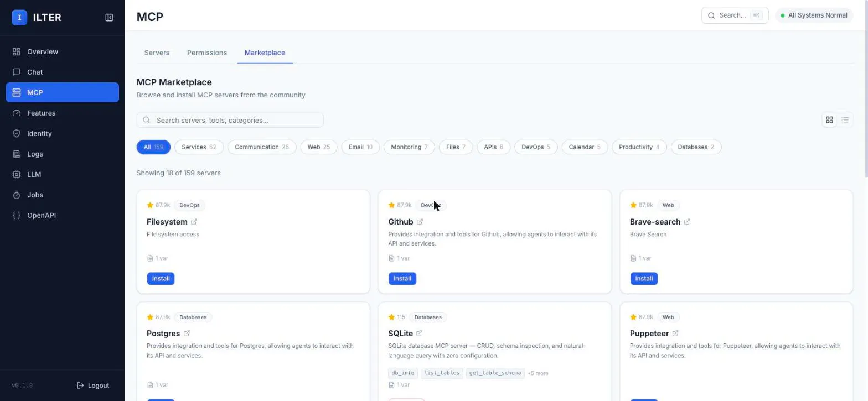Click the Filesystem 1 var indicator

click(x=158, y=258)
